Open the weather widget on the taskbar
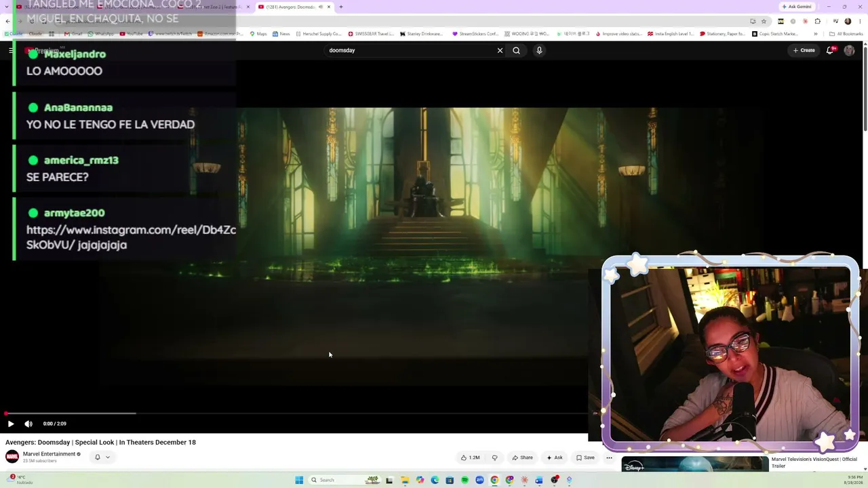The width and height of the screenshot is (868, 488). click(20, 480)
